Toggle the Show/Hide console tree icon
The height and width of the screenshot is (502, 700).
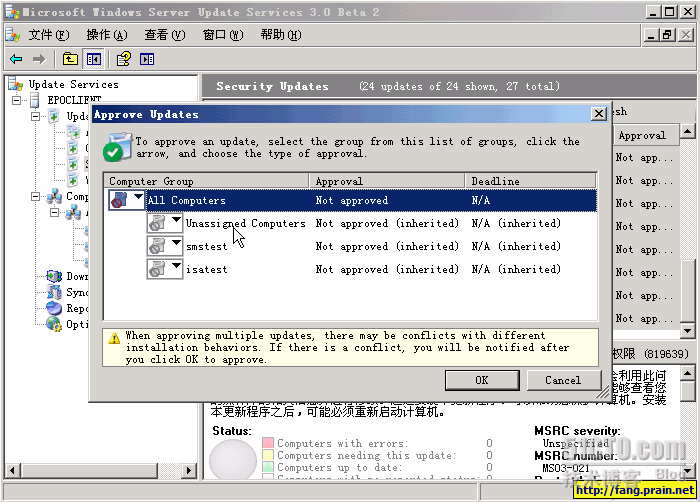point(94,59)
